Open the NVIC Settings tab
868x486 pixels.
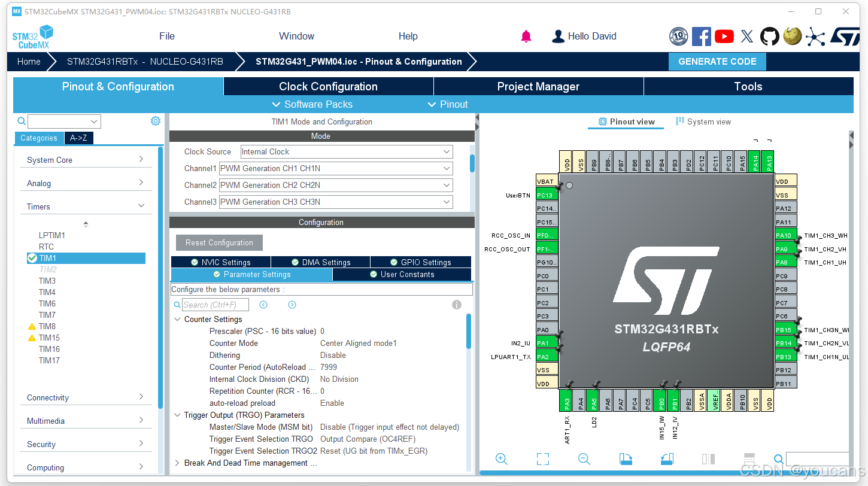[221, 262]
